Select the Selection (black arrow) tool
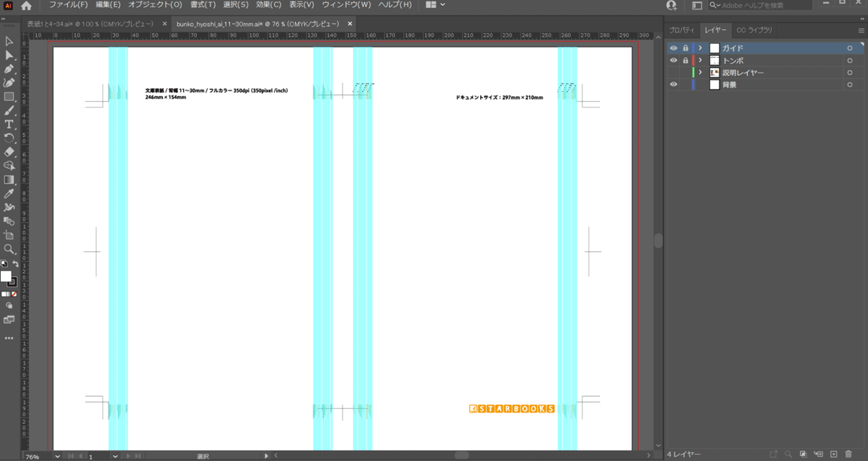The width and height of the screenshot is (868, 461). click(9, 41)
